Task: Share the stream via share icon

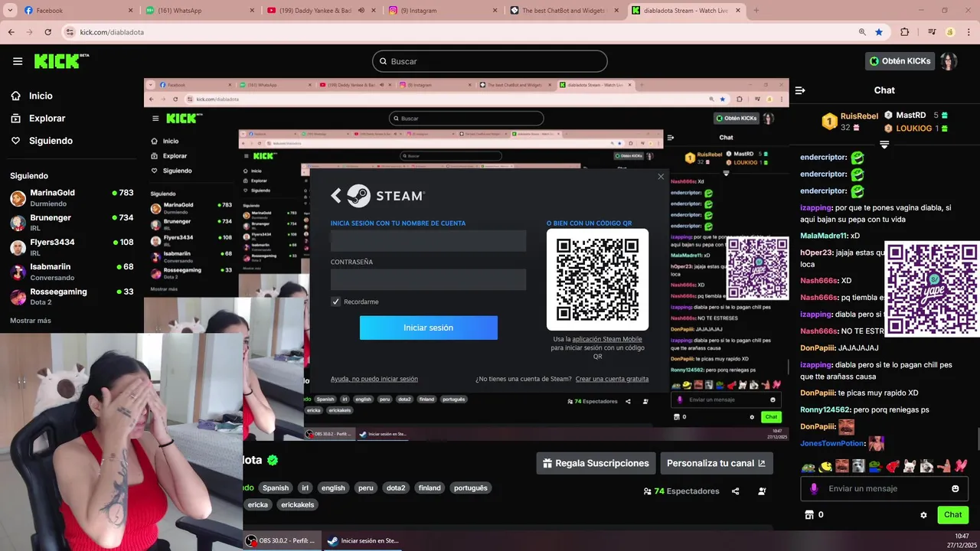Action: click(x=735, y=491)
